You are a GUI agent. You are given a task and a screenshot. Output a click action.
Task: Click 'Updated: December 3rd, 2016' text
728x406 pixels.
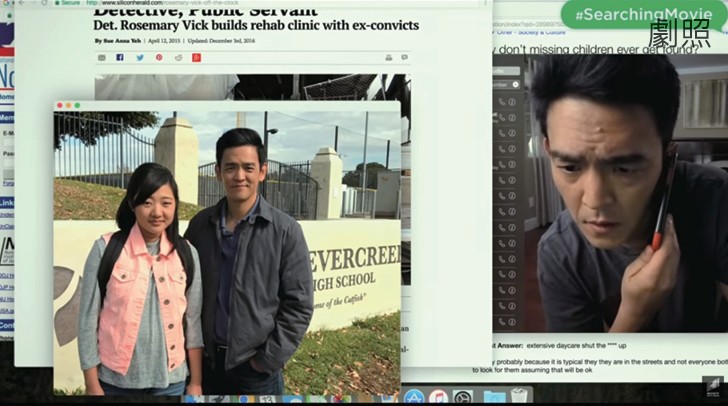(221, 41)
